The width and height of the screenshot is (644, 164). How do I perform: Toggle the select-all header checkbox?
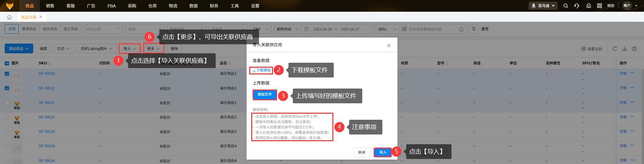(x=7, y=63)
